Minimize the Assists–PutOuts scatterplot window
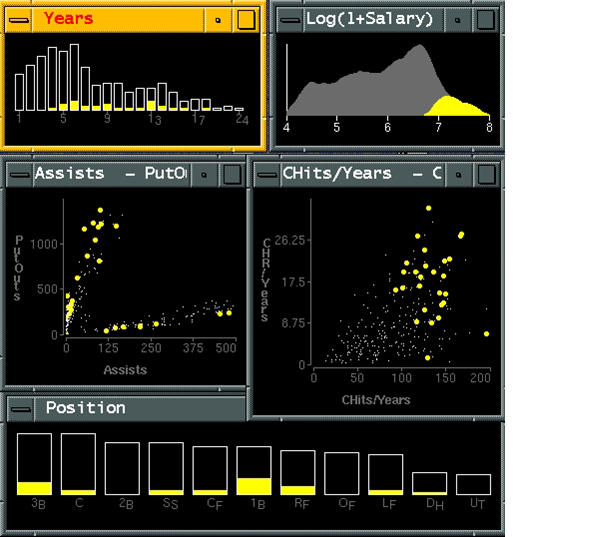This screenshot has height=537, width=605. tap(205, 174)
